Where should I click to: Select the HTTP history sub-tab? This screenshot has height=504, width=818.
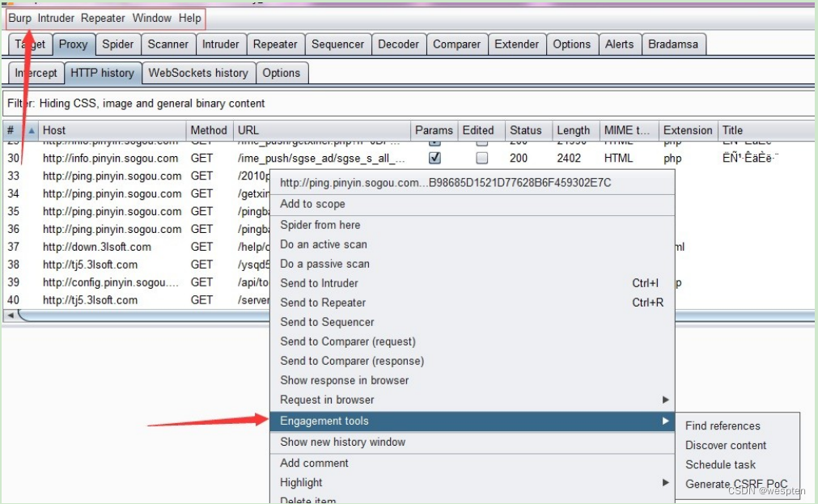[x=103, y=73]
